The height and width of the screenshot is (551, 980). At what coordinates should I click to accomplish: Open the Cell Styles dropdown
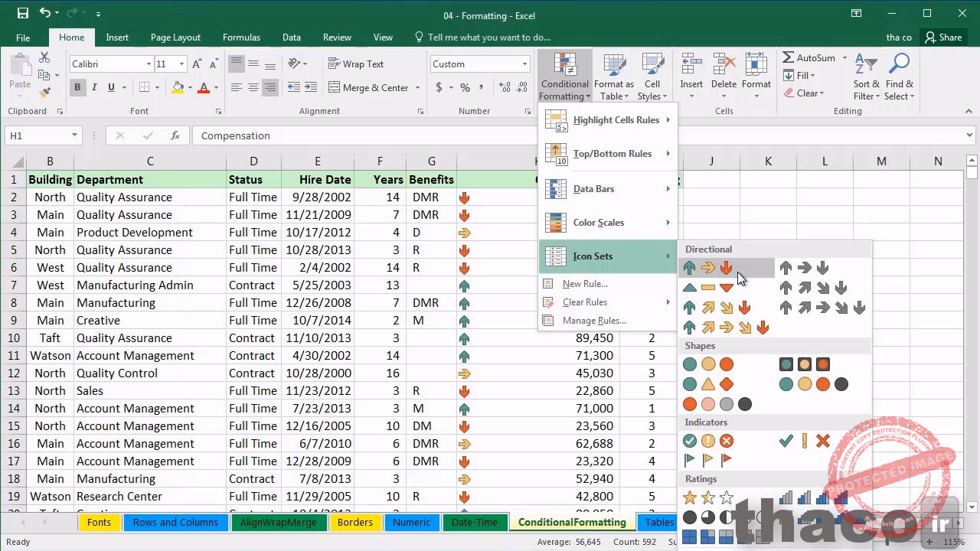pos(652,77)
